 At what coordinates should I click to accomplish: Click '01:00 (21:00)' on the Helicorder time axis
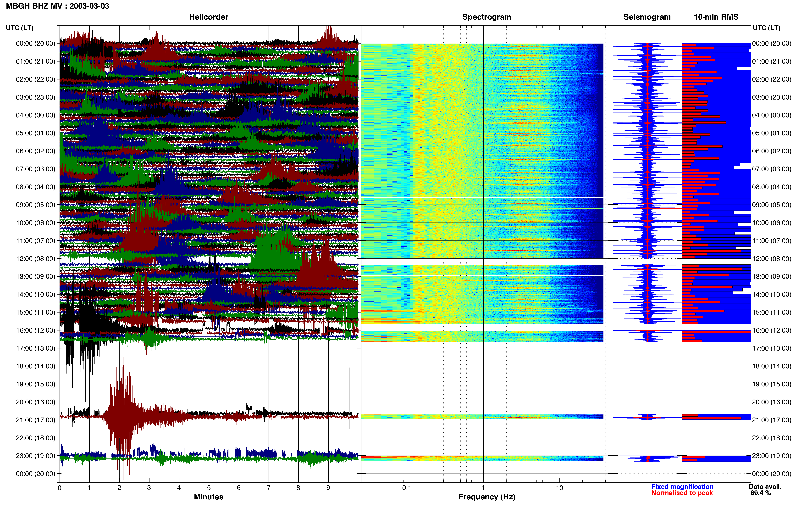36,61
